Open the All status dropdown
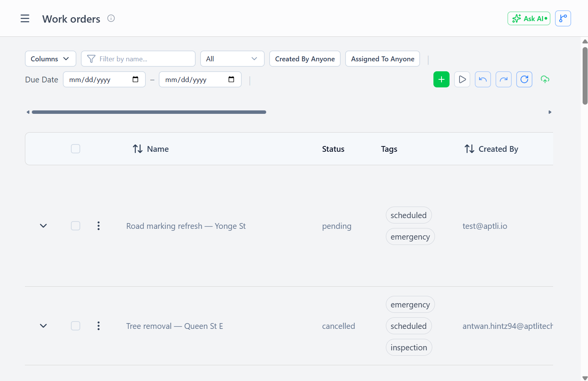Image resolution: width=588 pixels, height=381 pixels. point(232,59)
